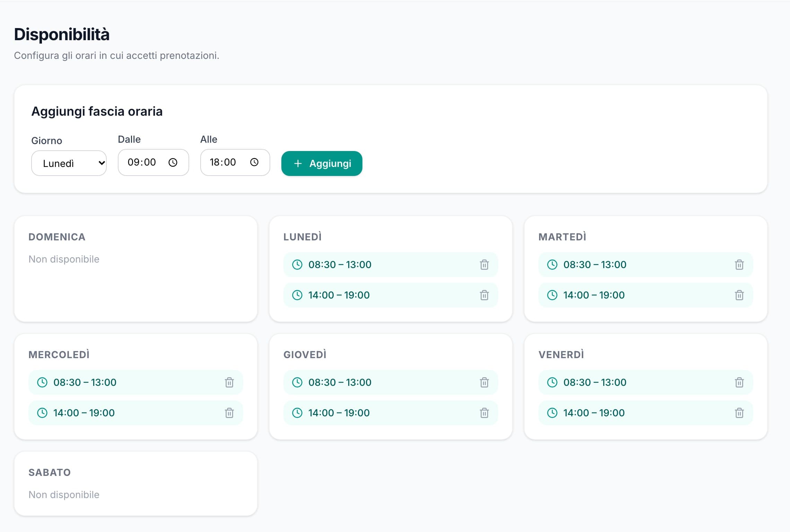Click the Lunedì card heading
Image resolution: width=790 pixels, height=532 pixels.
[302, 237]
